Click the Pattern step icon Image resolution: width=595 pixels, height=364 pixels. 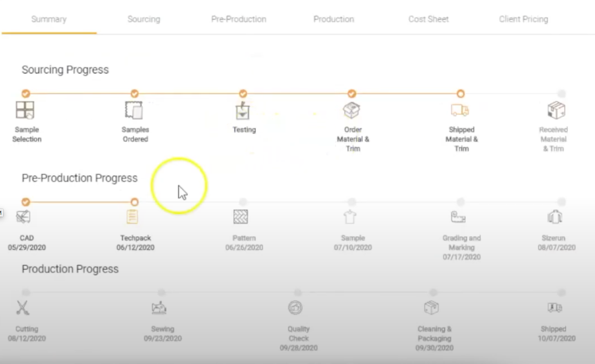[241, 217]
